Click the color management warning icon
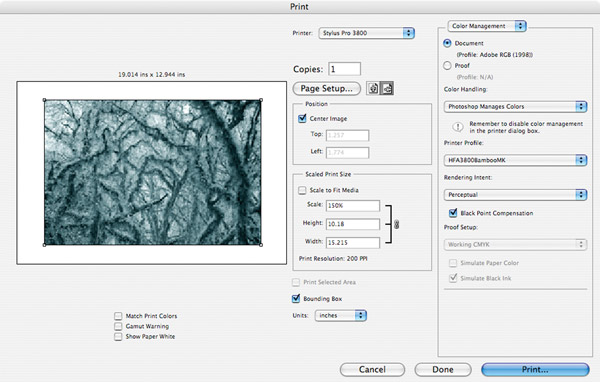This screenshot has width=600, height=382. pyautogui.click(x=457, y=127)
